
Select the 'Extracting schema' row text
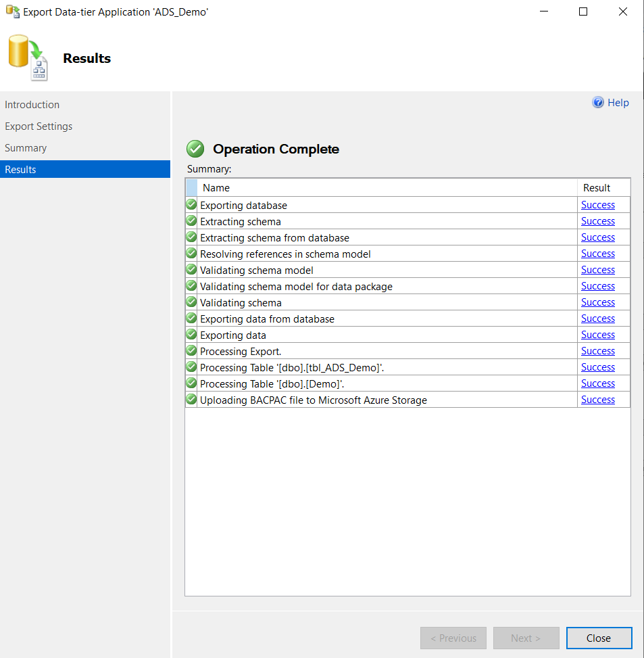(241, 222)
